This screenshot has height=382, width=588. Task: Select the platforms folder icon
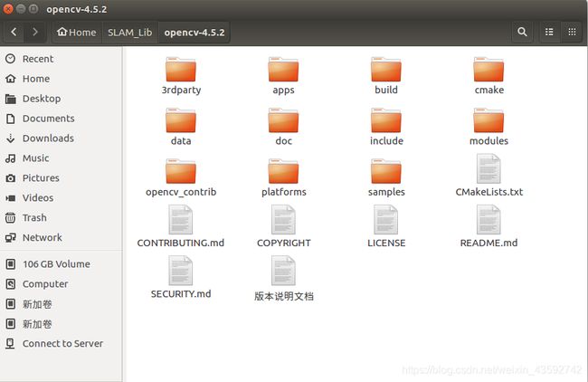(283, 171)
